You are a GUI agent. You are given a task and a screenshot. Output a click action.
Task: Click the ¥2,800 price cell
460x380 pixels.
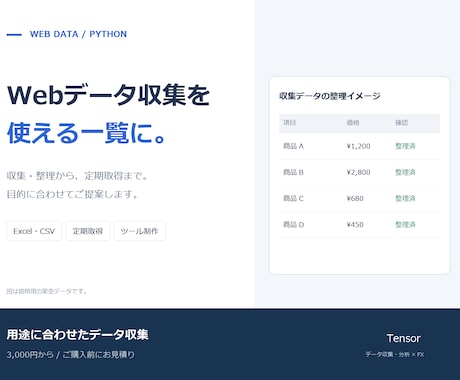pos(358,172)
